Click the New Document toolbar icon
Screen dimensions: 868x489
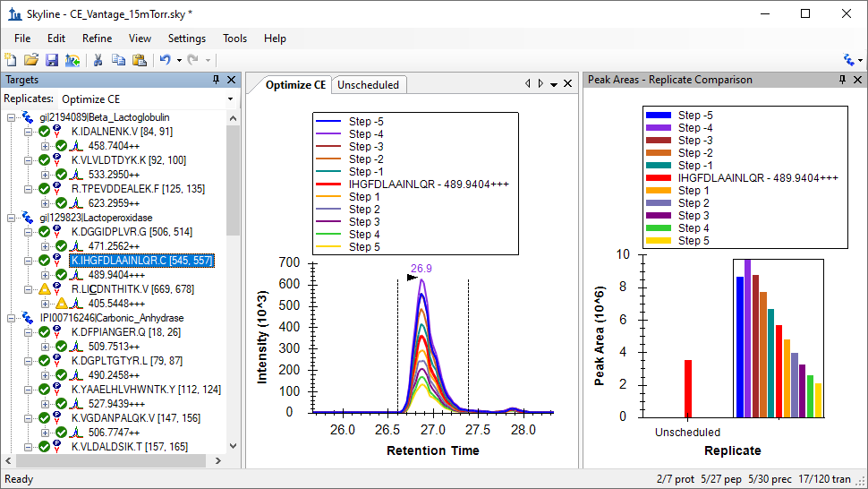[10, 60]
